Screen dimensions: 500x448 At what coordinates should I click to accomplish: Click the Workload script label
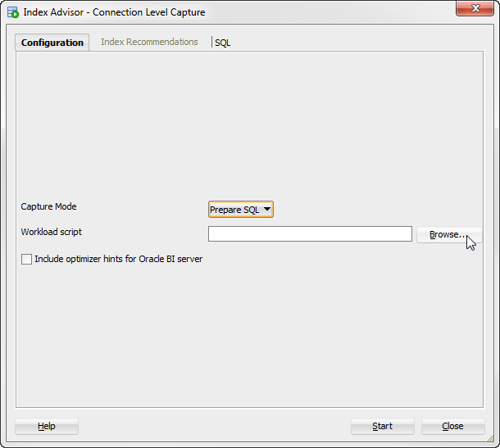click(x=52, y=232)
